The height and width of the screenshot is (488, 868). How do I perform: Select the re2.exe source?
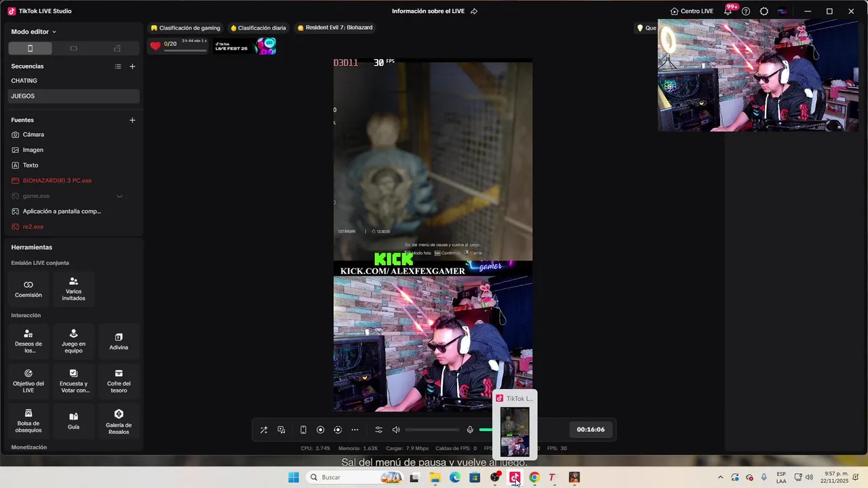[73, 227]
